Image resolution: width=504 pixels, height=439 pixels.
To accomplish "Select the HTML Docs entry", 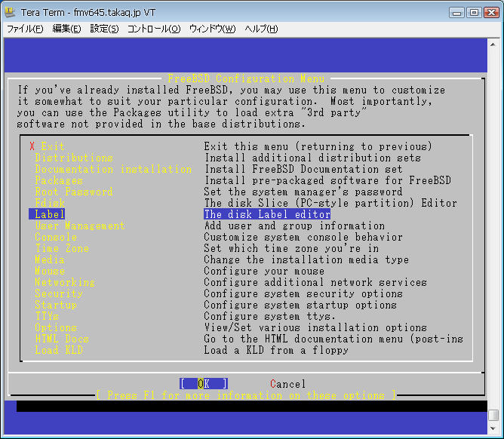I will coord(62,339).
